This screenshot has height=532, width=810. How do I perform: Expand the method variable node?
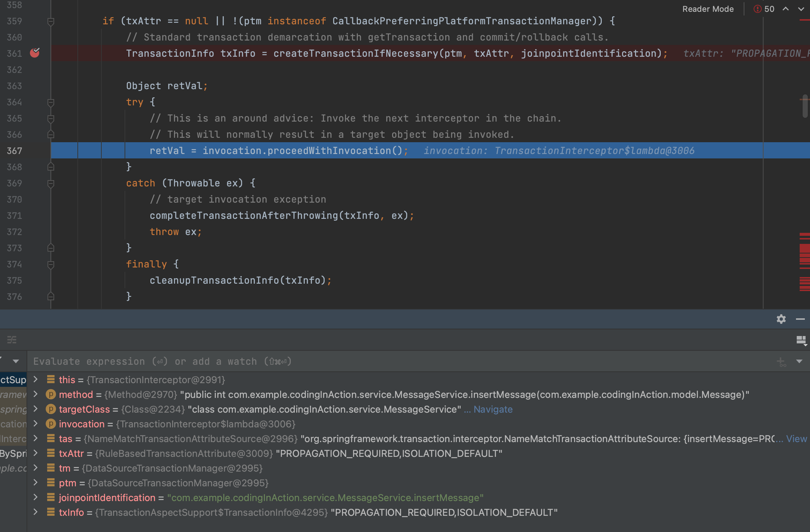[36, 394]
